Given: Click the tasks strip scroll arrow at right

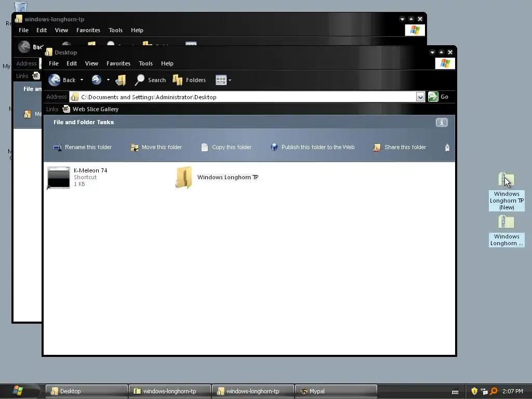Looking at the screenshot, I should [447, 147].
